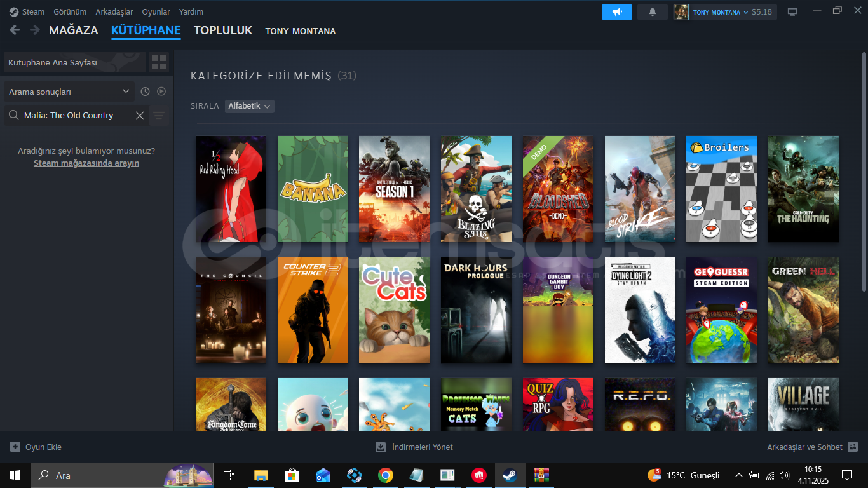
Task: Open the MAĞAZA tab
Action: click(x=73, y=30)
